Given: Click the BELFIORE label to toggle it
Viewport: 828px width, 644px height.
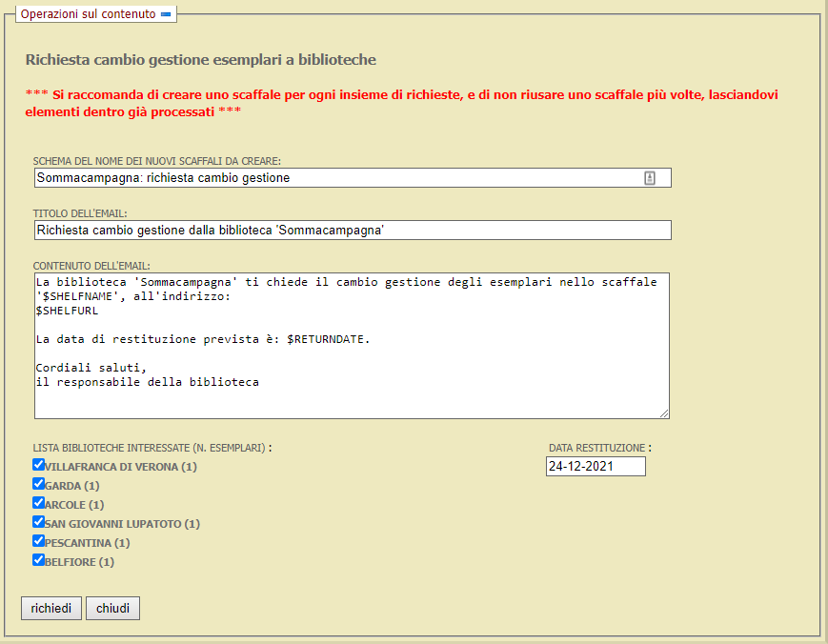Looking at the screenshot, I should [78, 561].
